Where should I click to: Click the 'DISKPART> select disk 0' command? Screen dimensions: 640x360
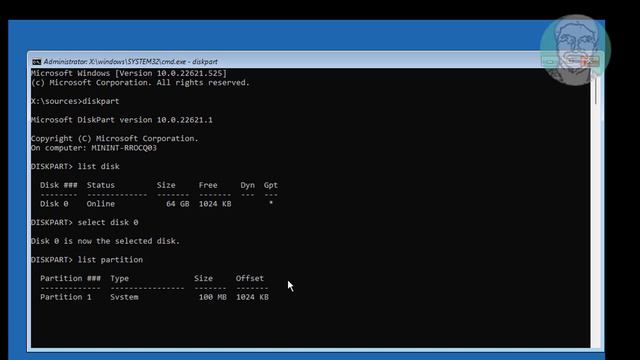pos(84,222)
